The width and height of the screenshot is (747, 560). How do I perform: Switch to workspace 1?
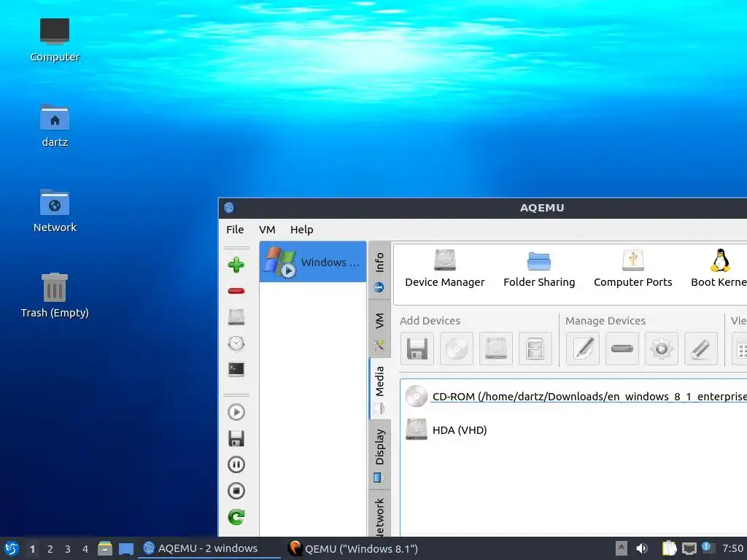click(32, 549)
